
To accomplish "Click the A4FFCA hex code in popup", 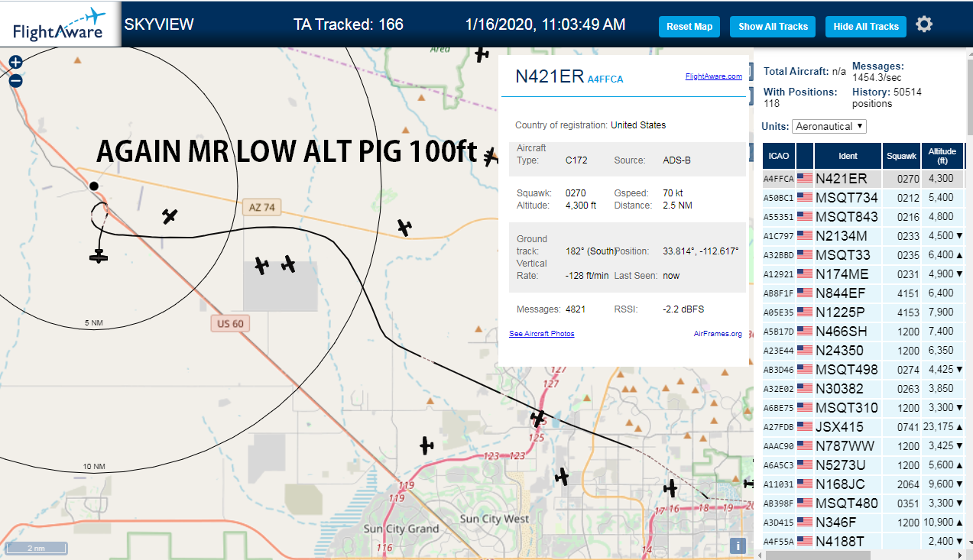I will [605, 79].
